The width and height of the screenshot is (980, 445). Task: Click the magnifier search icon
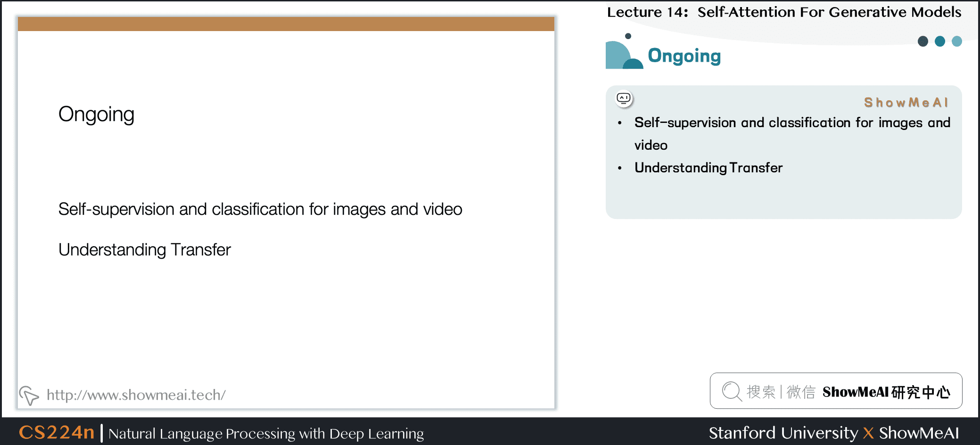coord(732,391)
